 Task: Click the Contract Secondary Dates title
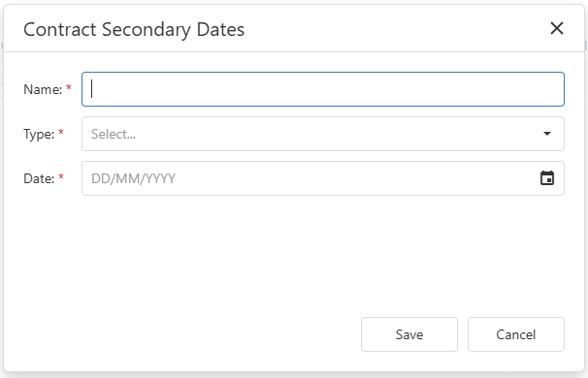pos(134,30)
